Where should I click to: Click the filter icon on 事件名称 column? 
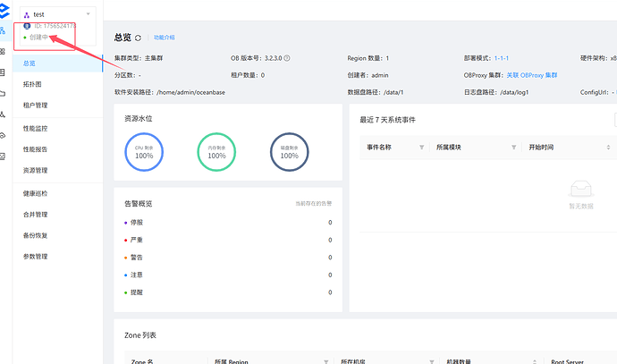pos(422,148)
